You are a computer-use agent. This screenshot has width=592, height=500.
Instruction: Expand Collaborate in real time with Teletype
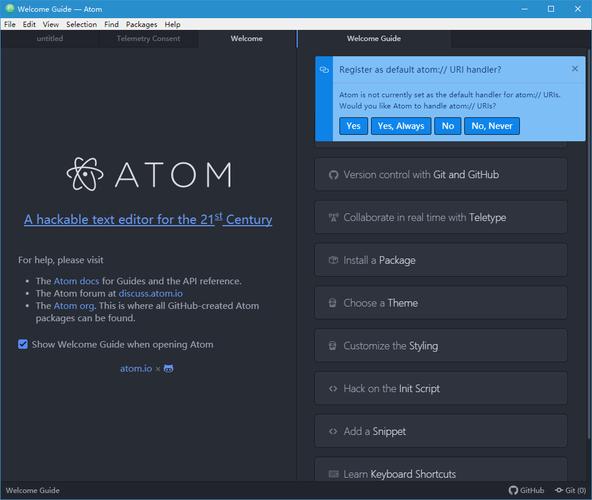pos(441,217)
